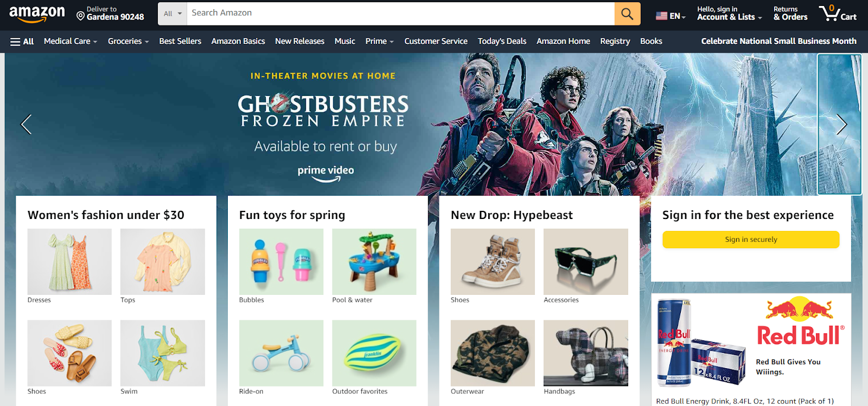Open the Dresses thumbnail in women's fashion
Image resolution: width=868 pixels, height=406 pixels.
pos(69,262)
